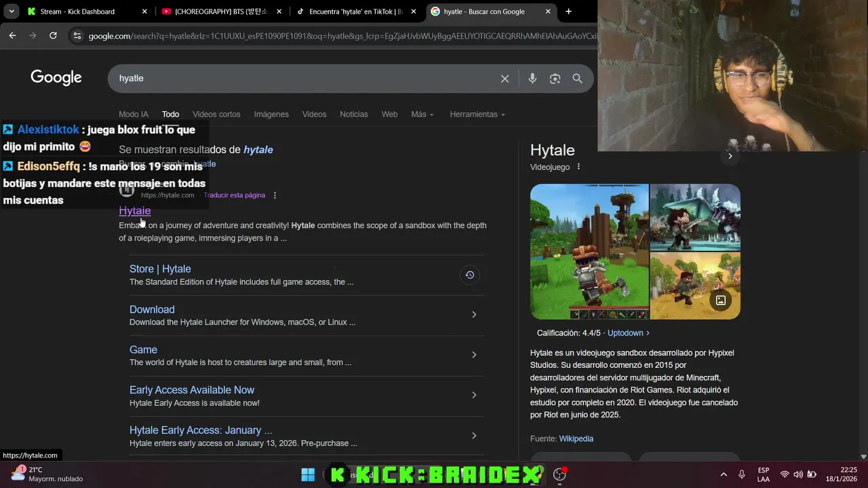Click the taskbar app with red notification dot
Image resolution: width=868 pixels, height=488 pixels.
tap(559, 474)
